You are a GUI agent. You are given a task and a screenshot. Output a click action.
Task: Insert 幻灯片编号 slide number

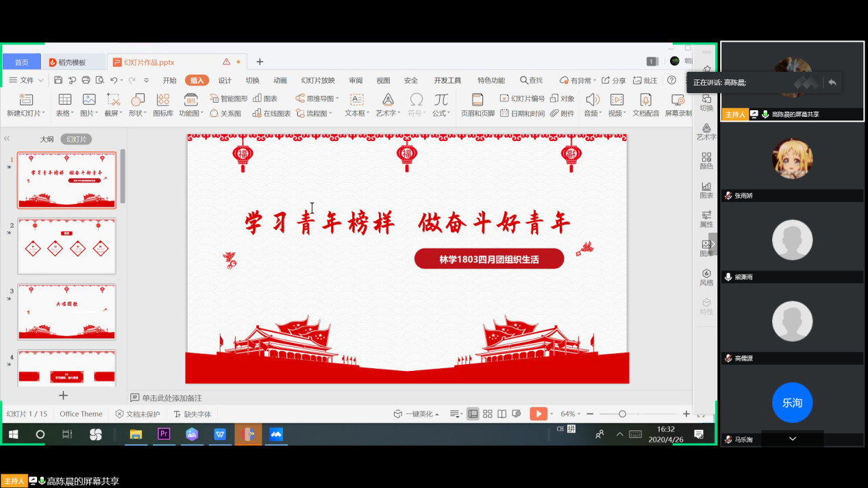tap(522, 99)
